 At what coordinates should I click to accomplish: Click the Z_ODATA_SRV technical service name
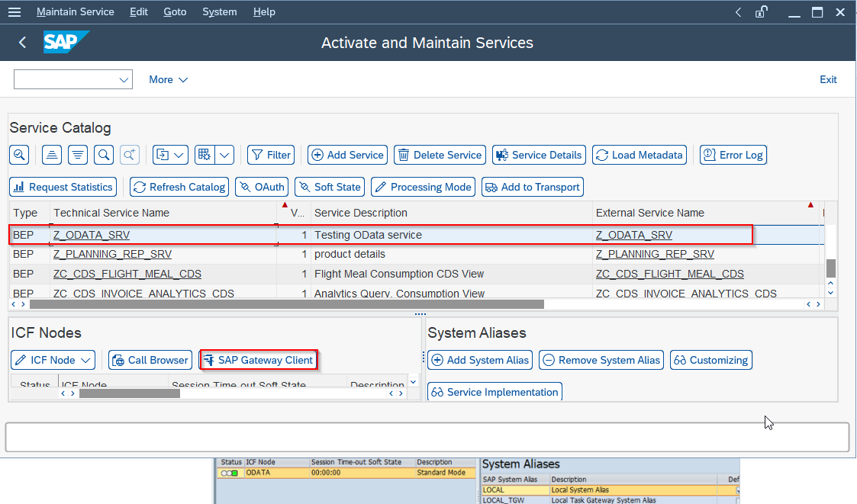click(92, 236)
